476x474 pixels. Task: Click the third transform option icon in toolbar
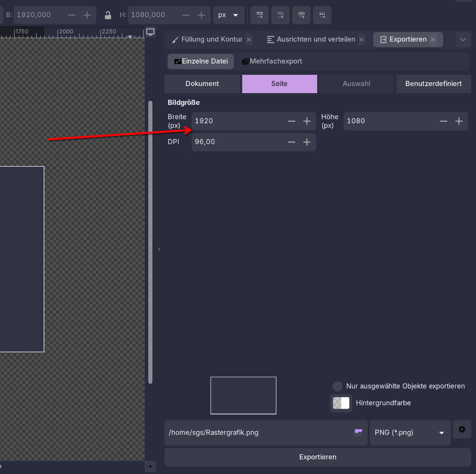301,15
